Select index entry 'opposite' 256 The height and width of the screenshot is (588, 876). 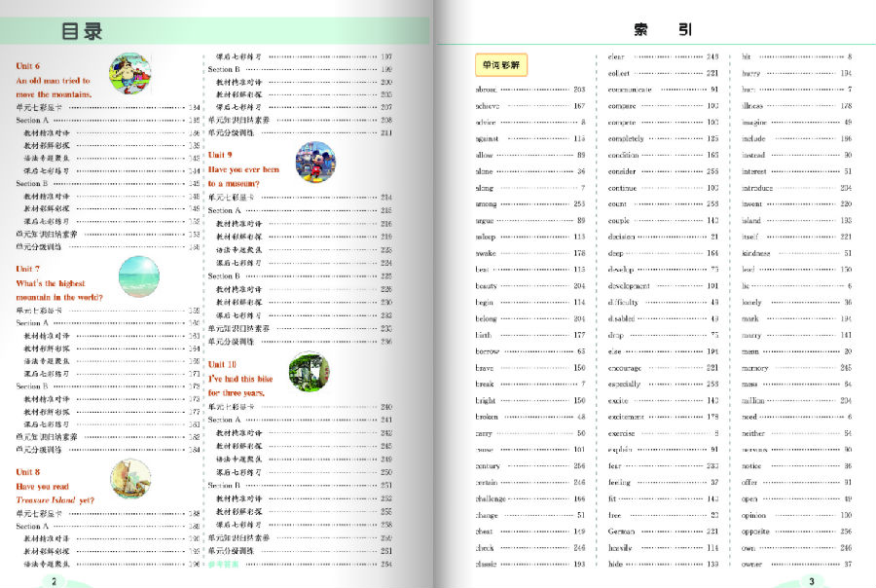(x=796, y=531)
